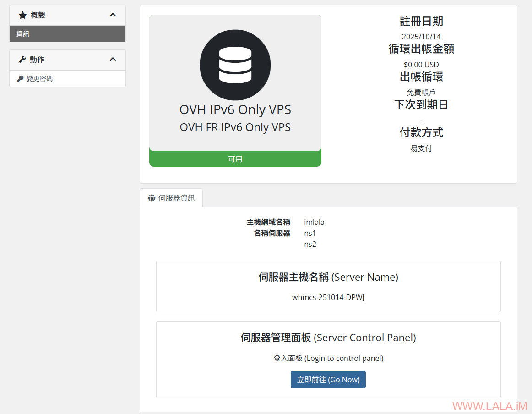The height and width of the screenshot is (414, 532).
Task: Click the 2025/10/14 registration date
Action: coord(421,37)
